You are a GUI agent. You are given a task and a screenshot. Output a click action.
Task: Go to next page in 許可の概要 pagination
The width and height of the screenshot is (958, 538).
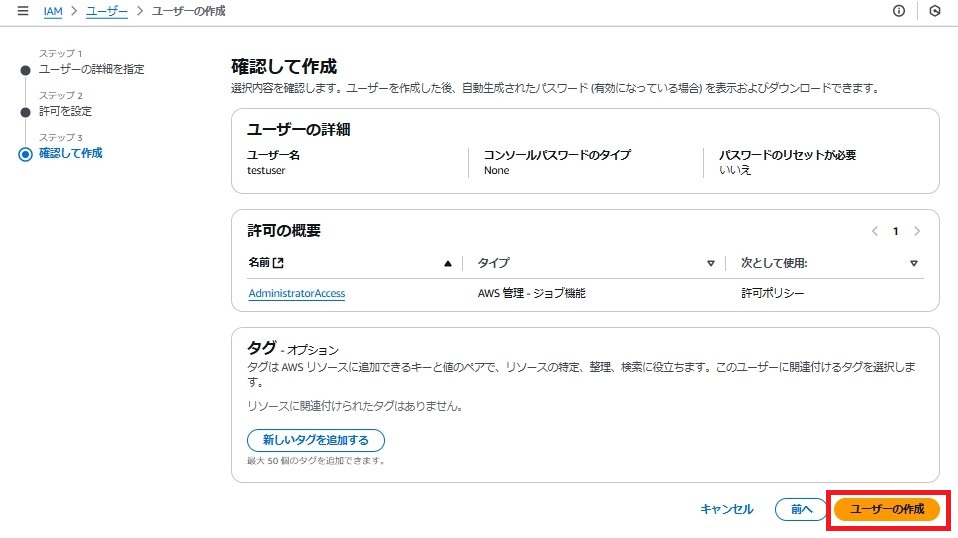(916, 231)
